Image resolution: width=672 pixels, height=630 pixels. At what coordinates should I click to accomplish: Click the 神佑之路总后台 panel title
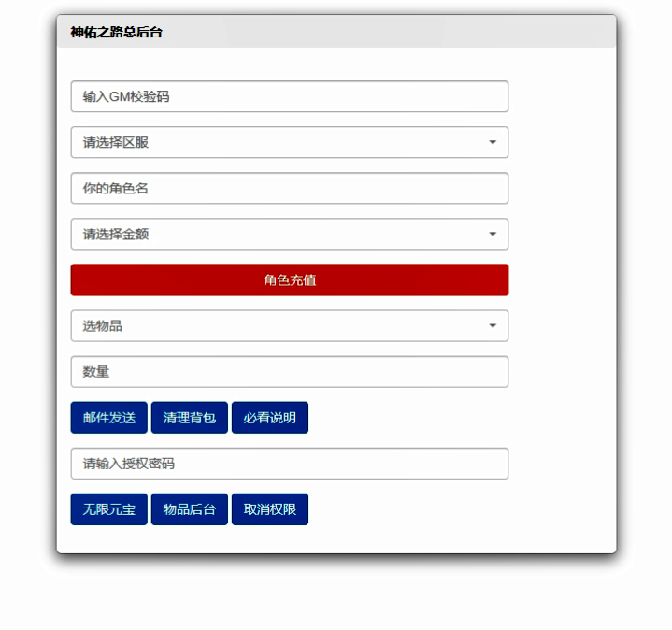coord(116,32)
